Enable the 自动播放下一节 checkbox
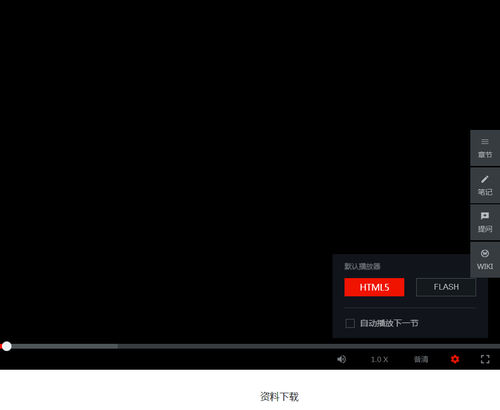Screen dimensions: 500x410 click(350, 323)
